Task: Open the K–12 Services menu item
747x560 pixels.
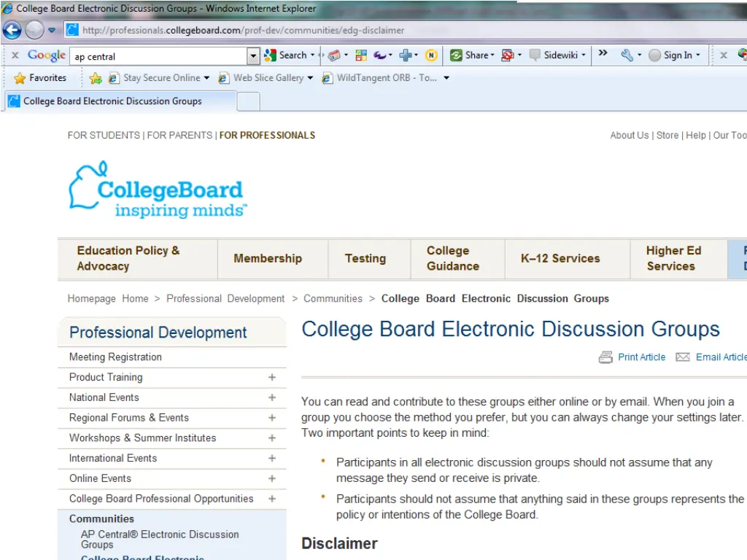Action: (x=568, y=259)
